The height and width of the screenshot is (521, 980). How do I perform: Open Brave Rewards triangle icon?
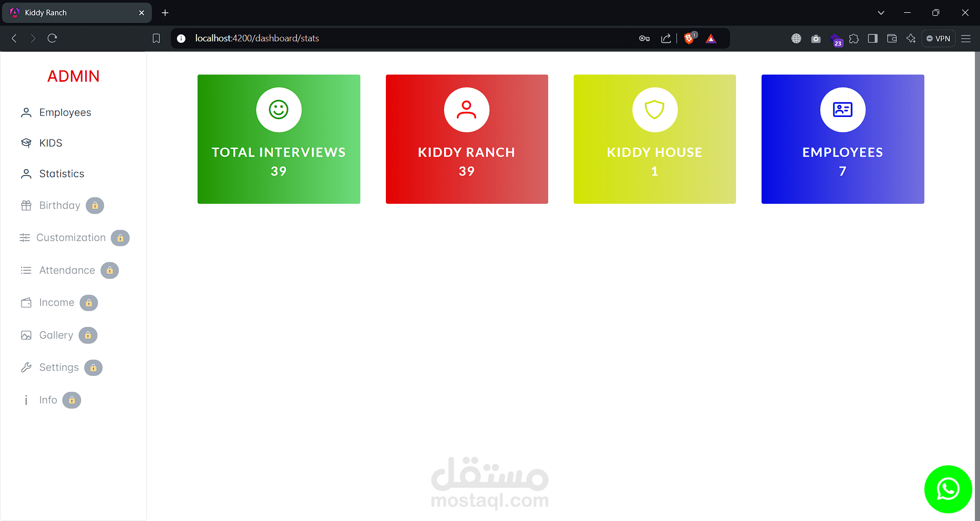711,38
